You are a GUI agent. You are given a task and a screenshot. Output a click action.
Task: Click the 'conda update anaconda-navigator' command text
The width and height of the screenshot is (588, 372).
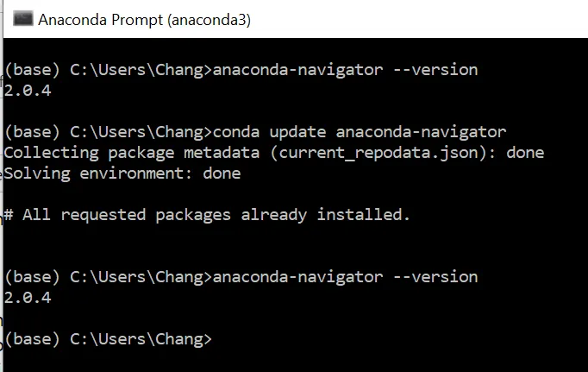pyautogui.click(x=359, y=132)
